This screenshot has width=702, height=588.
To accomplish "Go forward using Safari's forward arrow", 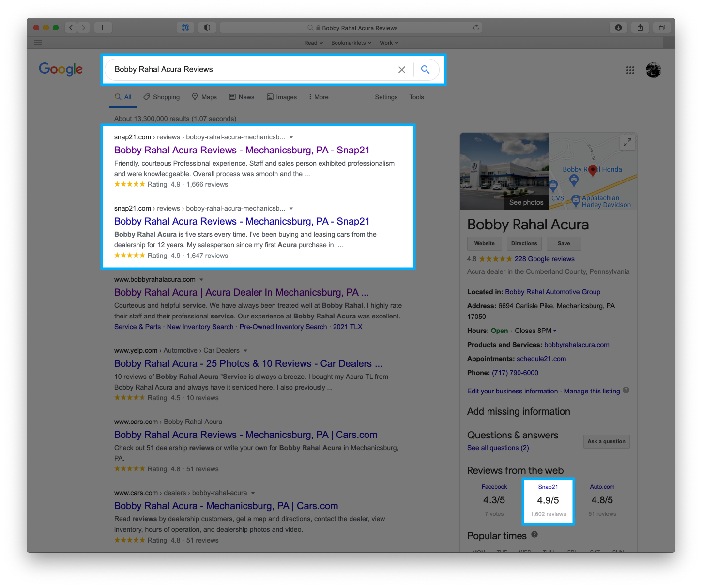I will click(x=84, y=28).
